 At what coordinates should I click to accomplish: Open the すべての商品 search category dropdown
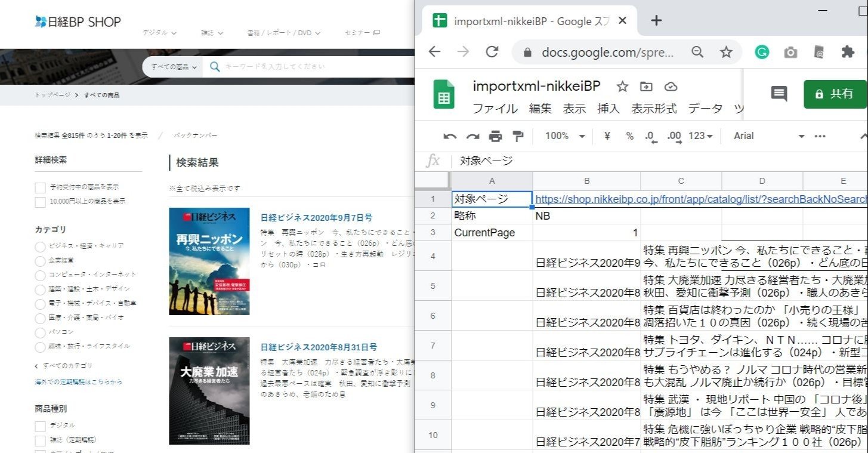tap(172, 67)
